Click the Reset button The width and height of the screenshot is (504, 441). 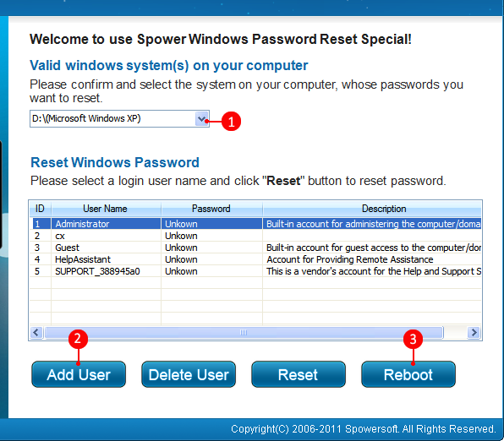[x=299, y=374]
